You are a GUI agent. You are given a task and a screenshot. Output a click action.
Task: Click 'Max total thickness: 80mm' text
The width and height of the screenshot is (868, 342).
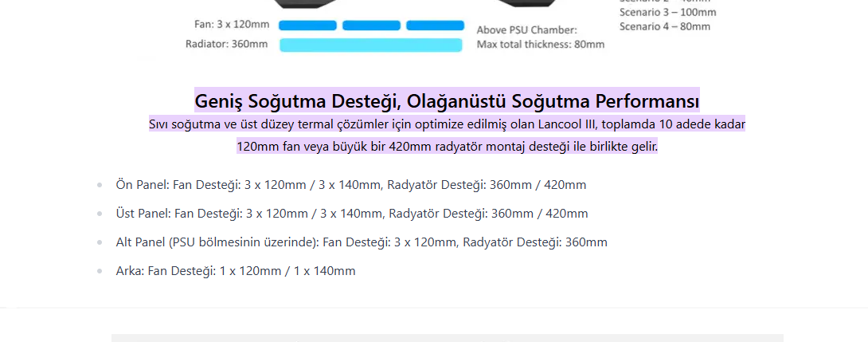click(540, 45)
